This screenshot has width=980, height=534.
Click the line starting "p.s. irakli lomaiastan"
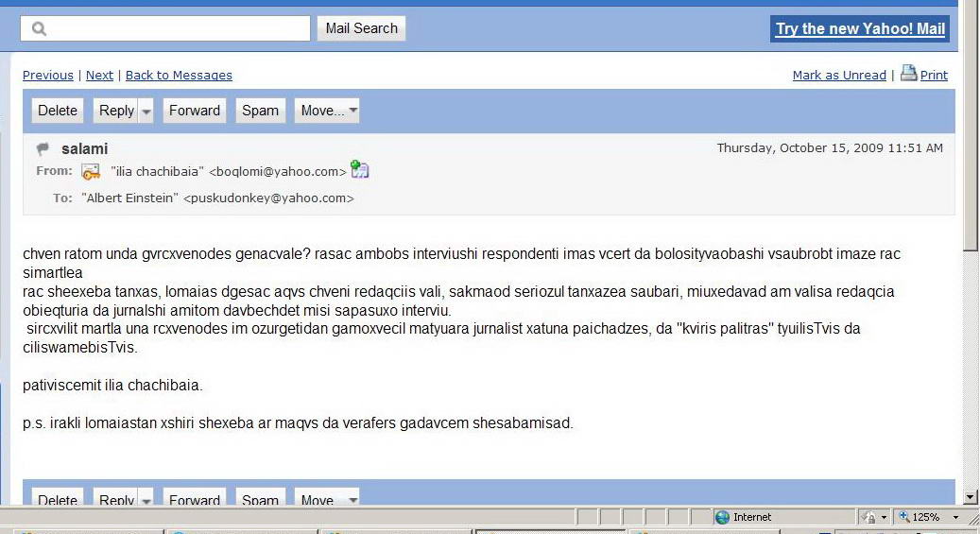(298, 423)
